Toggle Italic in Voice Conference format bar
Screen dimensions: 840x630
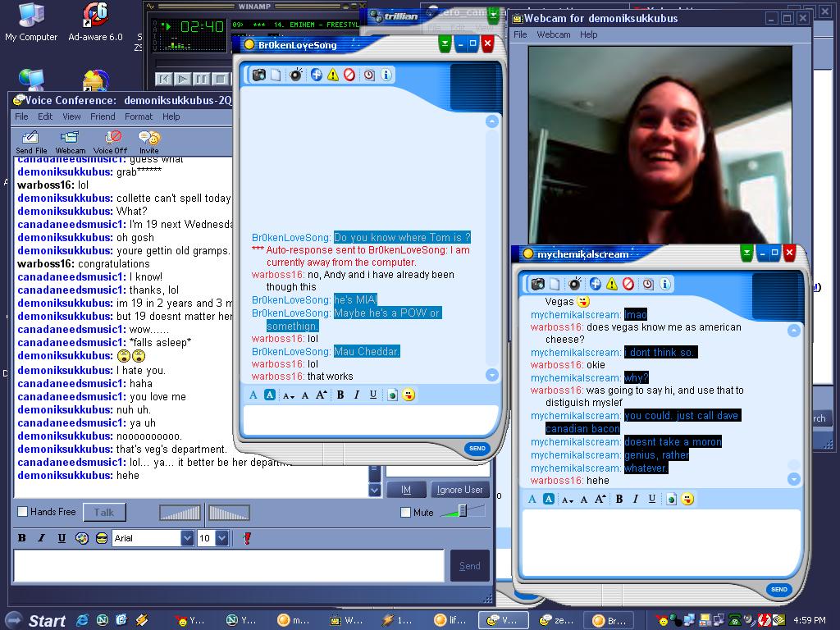click(42, 538)
